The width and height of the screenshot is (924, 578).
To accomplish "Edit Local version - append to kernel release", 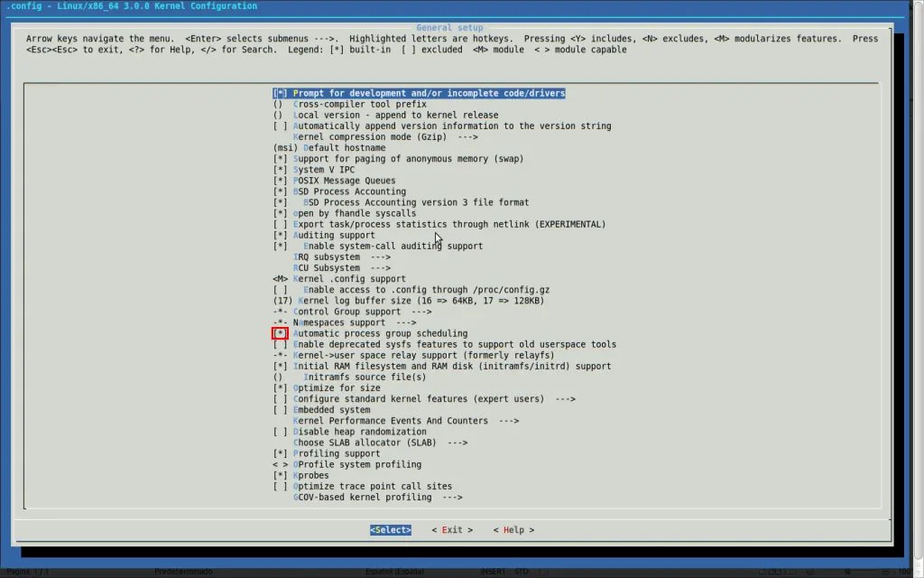I will pyautogui.click(x=385, y=115).
